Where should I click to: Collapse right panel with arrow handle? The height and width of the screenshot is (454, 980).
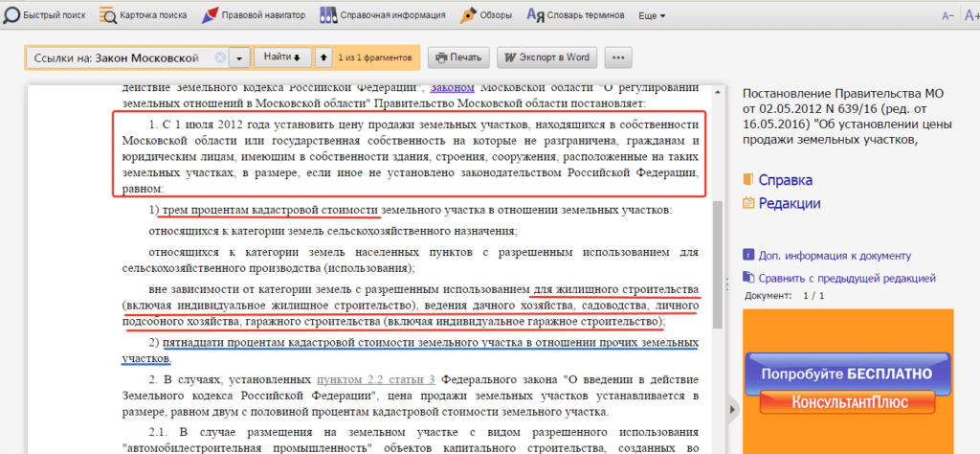coord(732,409)
